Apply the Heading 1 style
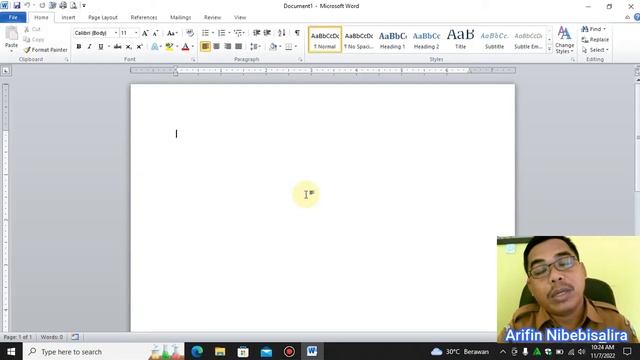 pos(392,40)
